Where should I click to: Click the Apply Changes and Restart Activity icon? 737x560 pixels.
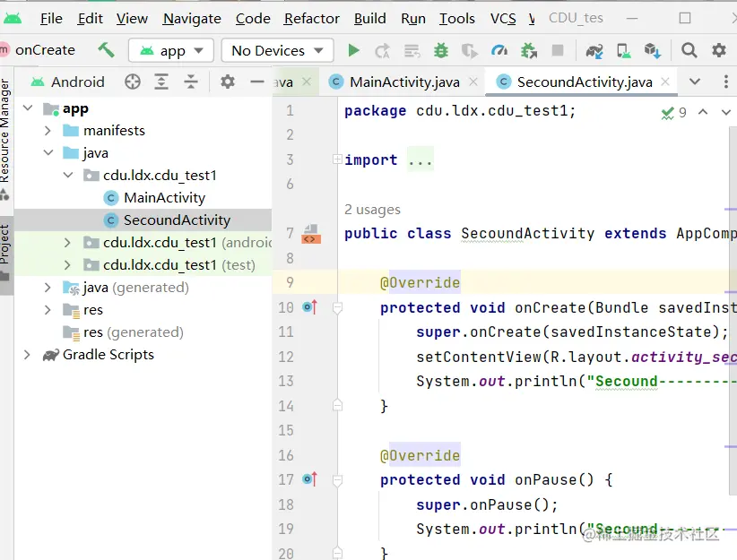(x=382, y=50)
